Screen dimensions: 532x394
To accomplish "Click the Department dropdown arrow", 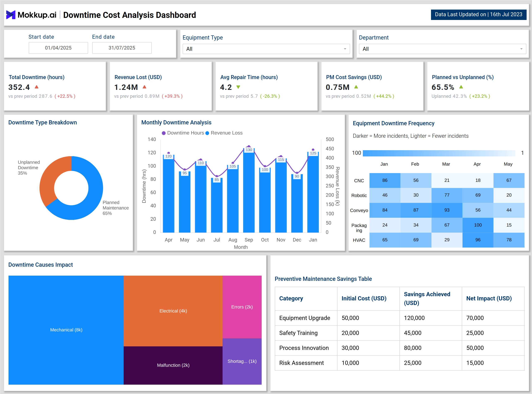I will (521, 49).
